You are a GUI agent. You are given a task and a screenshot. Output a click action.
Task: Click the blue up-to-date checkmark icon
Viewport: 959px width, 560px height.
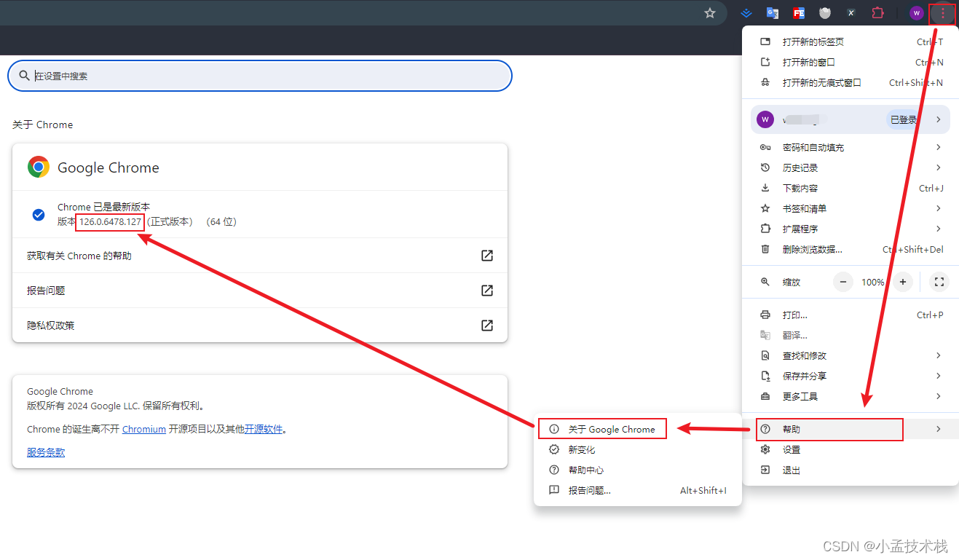pos(39,215)
